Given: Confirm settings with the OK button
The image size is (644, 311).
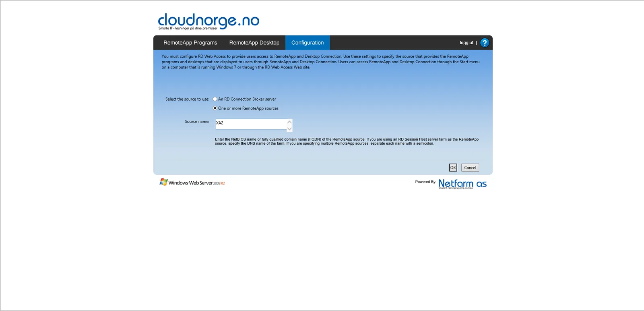Looking at the screenshot, I should [453, 168].
